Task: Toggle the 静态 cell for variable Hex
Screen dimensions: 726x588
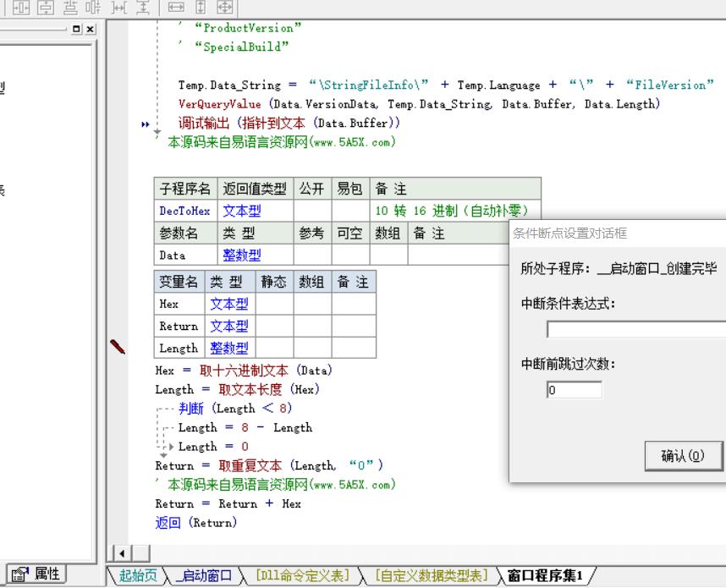Action: (x=274, y=305)
